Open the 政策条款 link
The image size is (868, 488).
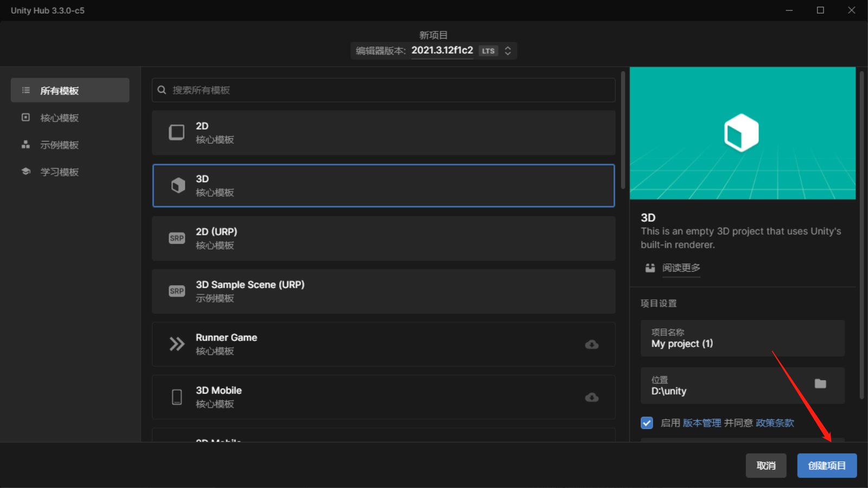[775, 423]
